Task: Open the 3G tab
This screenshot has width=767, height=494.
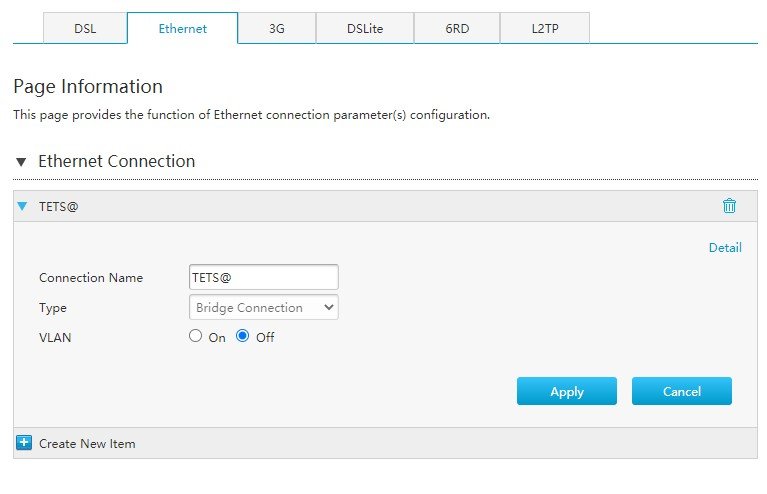Action: [x=277, y=28]
